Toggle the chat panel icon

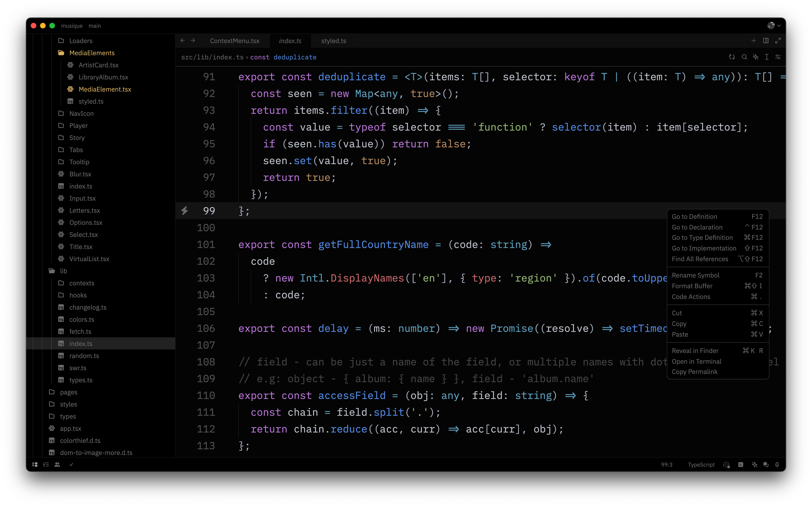766,465
